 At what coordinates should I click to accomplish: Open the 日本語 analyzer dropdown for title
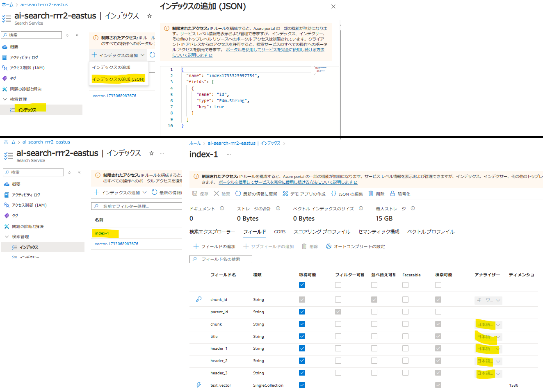[488, 337]
